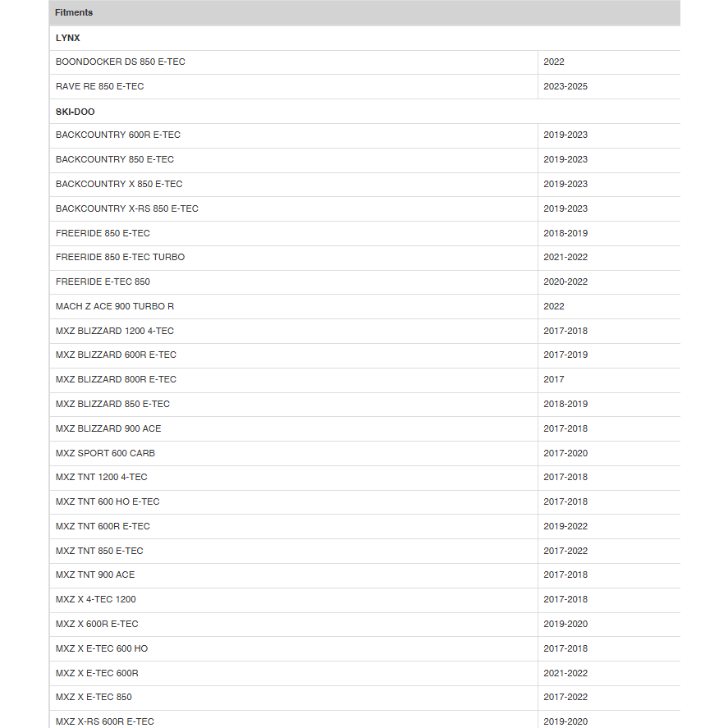The width and height of the screenshot is (728, 728).
Task: Click the MXZ BLIZZARD 900 ACE entry
Action: click(x=108, y=428)
